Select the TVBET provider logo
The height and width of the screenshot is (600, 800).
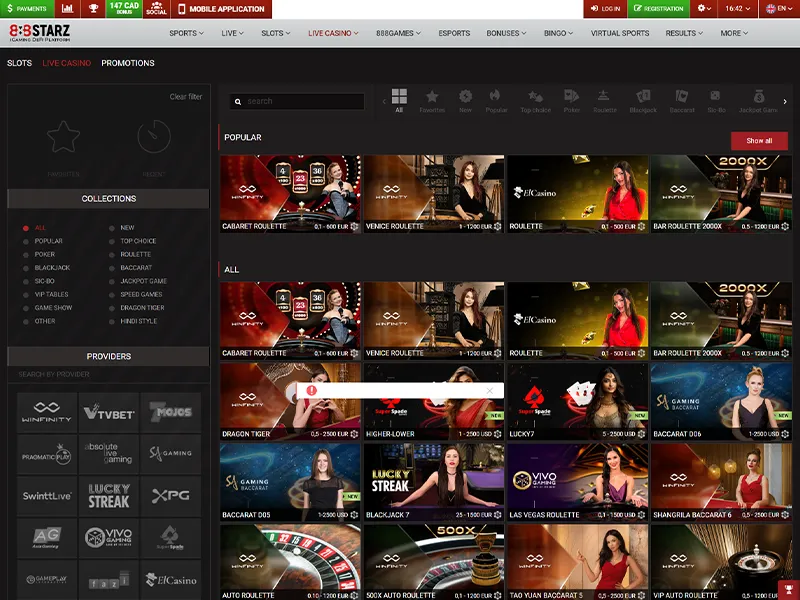[109, 412]
